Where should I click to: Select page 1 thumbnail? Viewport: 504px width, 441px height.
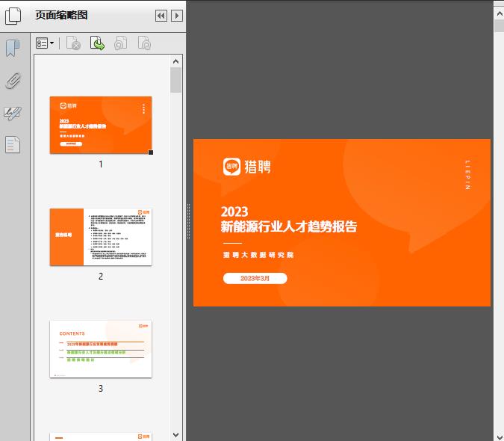(101, 125)
